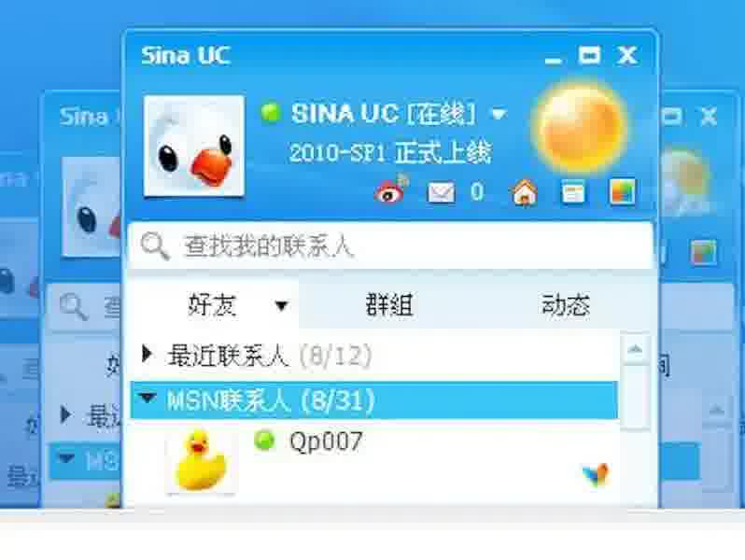Click the magnifier search icon
The image size is (745, 560).
155,246
